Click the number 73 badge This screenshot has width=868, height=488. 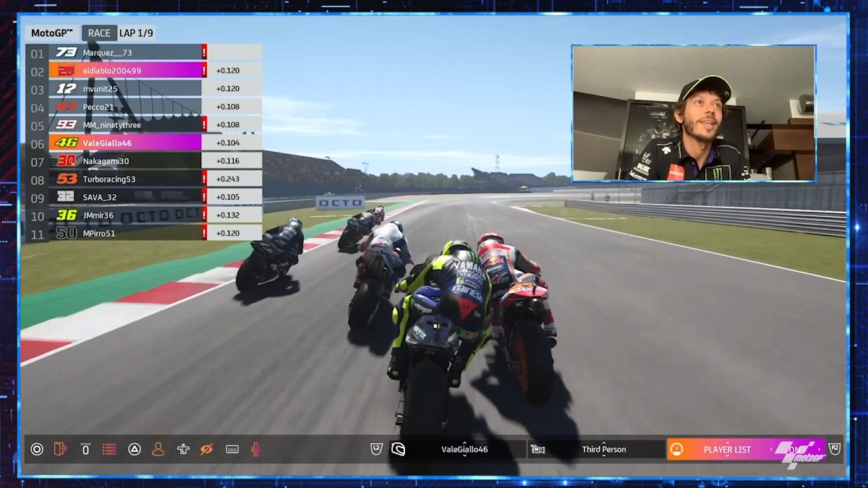click(66, 52)
